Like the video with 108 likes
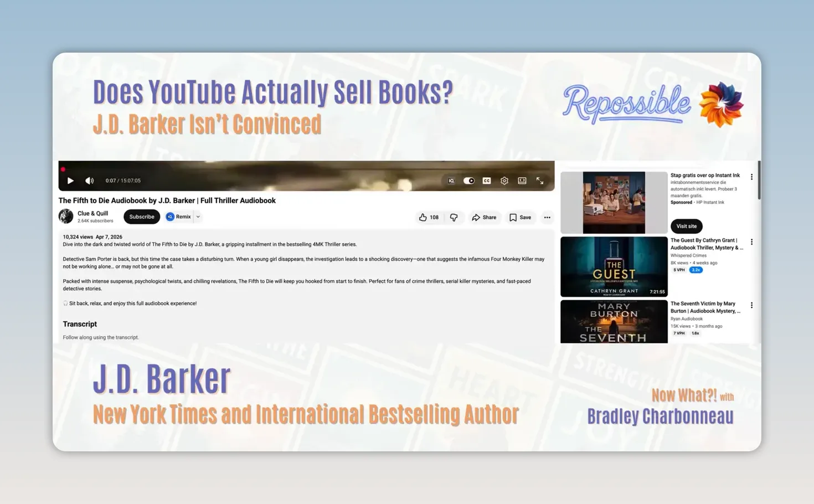This screenshot has width=814, height=504. [x=429, y=217]
